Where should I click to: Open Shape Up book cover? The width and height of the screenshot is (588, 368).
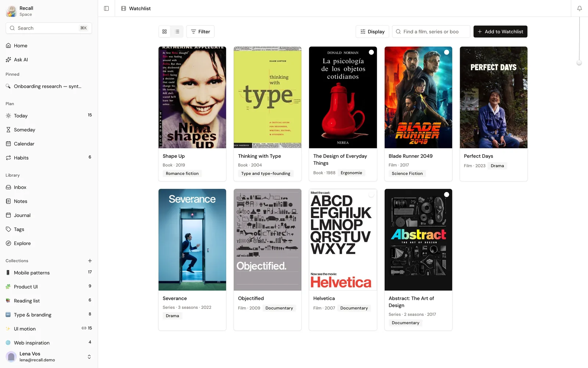(192, 97)
